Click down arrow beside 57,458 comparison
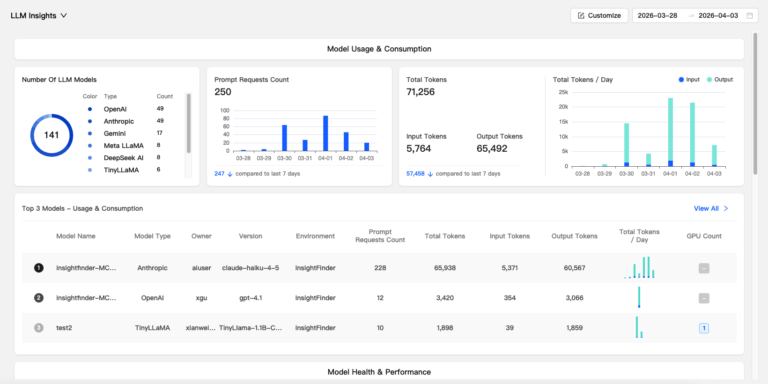Viewport: 768px width, 384px height. [430, 174]
